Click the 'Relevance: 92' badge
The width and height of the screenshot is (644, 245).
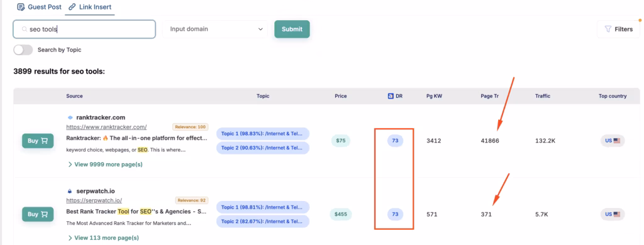191,200
